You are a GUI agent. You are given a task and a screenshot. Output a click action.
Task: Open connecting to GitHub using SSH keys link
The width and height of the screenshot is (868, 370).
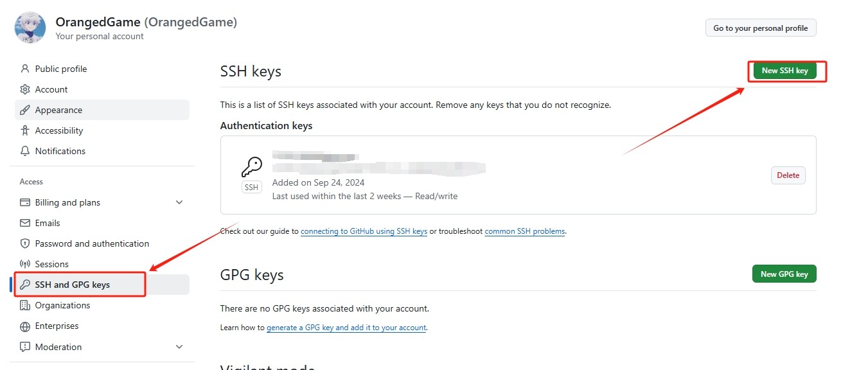(x=364, y=231)
